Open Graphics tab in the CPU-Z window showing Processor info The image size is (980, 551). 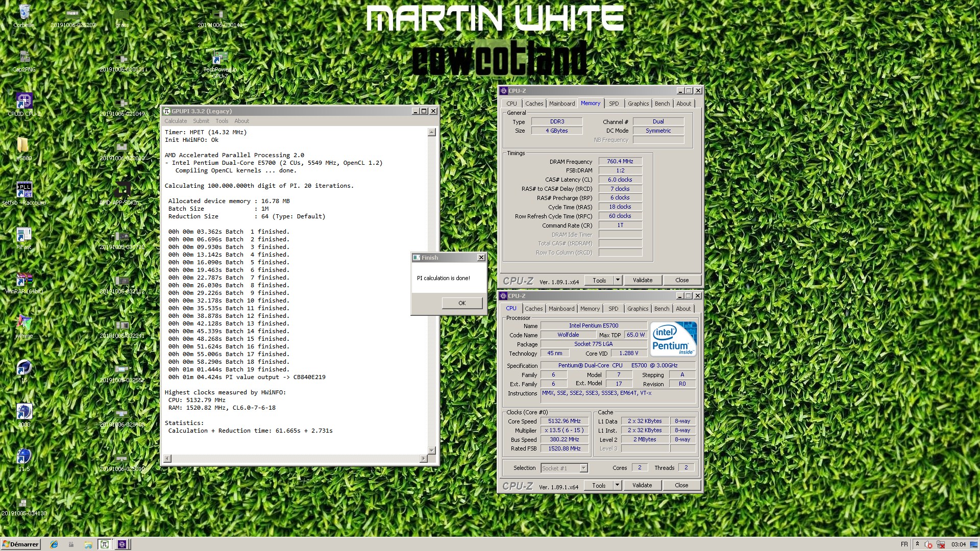pyautogui.click(x=638, y=309)
